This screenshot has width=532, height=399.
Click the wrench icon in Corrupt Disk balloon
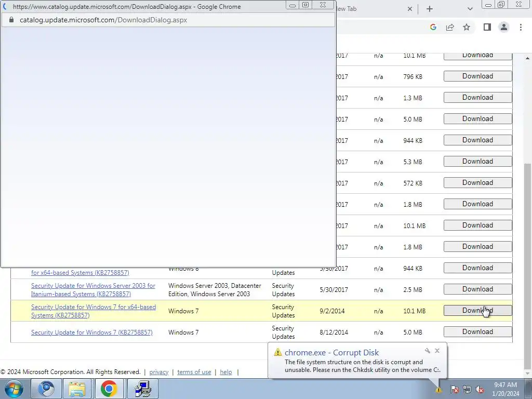point(428,351)
